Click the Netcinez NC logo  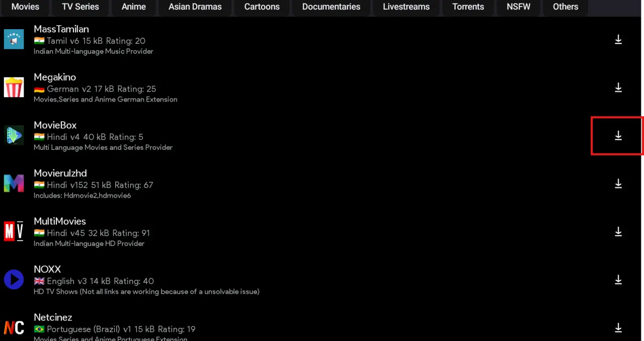[14, 327]
